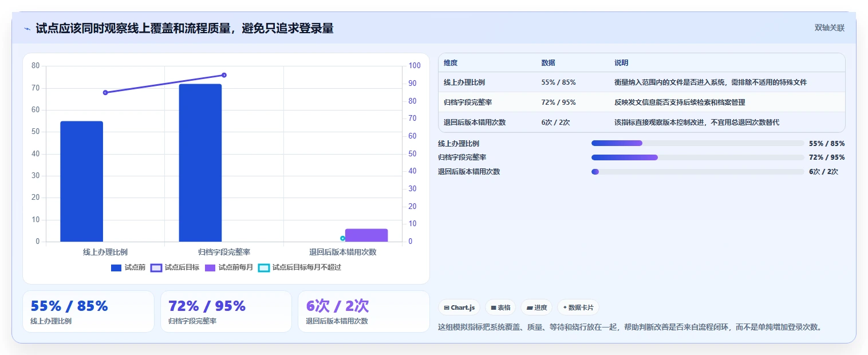Screen dimensions: 868x355
Task: Click the 72% / 95% table data cell
Action: point(558,102)
